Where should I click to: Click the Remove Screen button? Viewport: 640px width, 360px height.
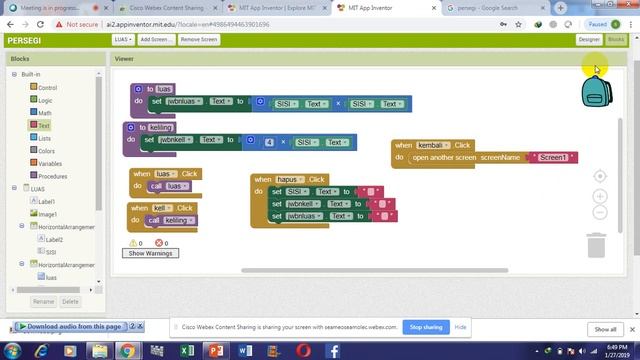tap(199, 40)
